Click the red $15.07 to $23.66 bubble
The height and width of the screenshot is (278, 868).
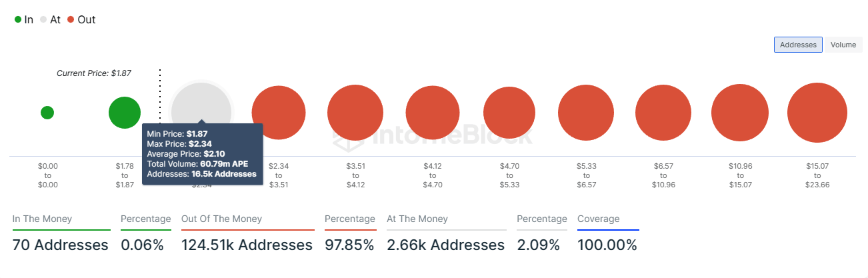tap(817, 113)
